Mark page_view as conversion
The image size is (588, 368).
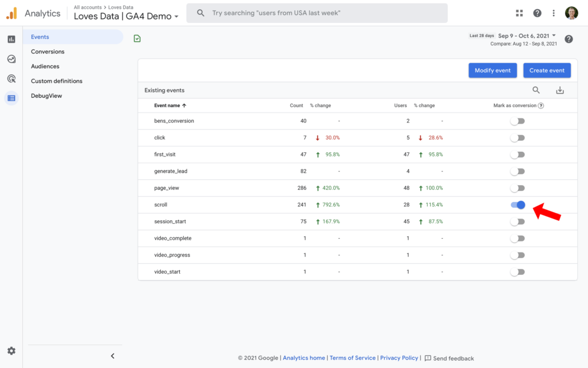[517, 188]
